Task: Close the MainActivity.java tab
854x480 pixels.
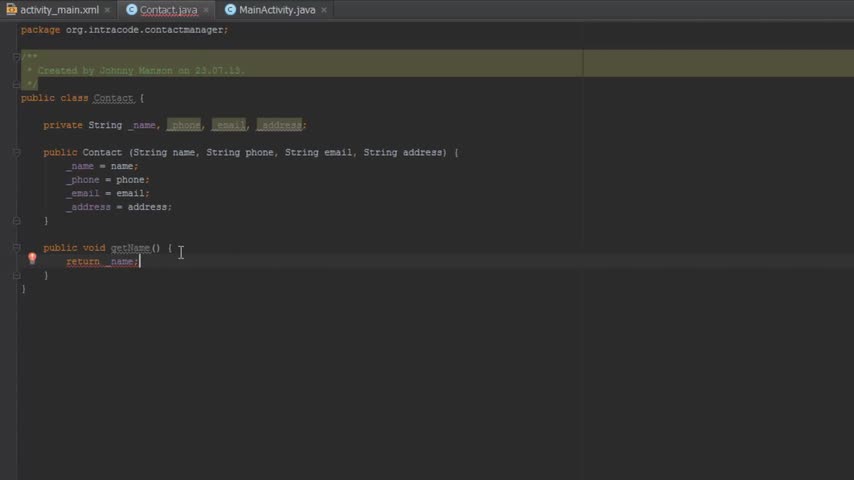Action: point(324,10)
